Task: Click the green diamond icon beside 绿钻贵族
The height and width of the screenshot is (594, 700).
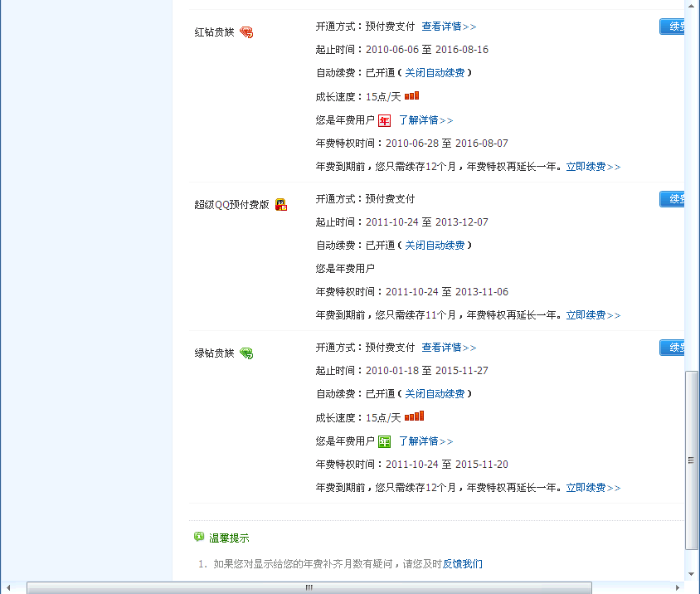Action: (x=246, y=353)
